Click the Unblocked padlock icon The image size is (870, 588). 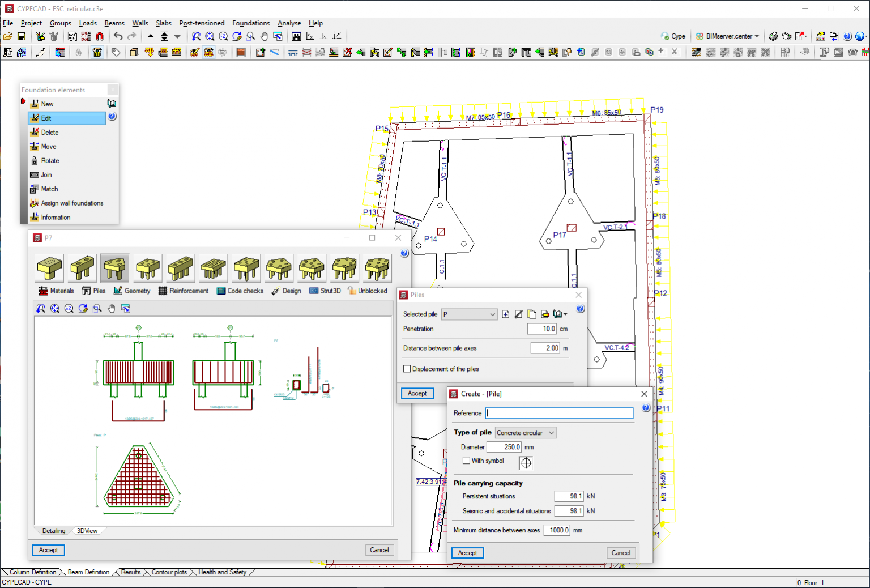(x=352, y=291)
